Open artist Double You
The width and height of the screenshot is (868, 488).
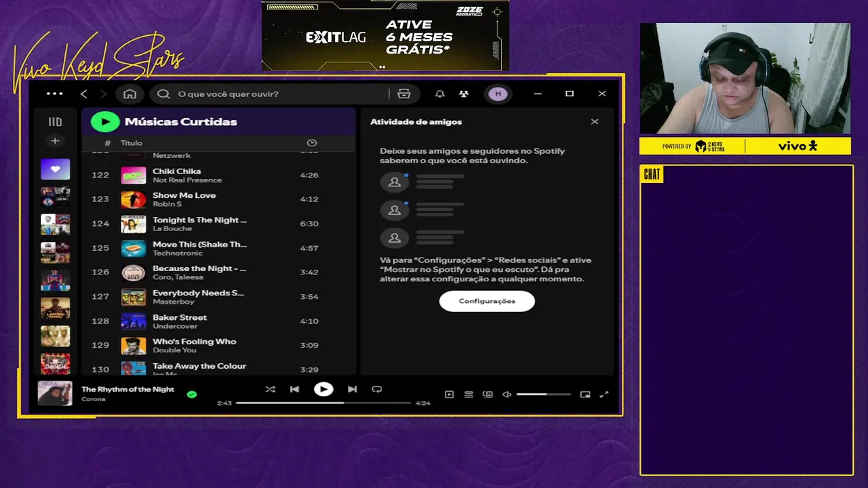[x=174, y=350]
